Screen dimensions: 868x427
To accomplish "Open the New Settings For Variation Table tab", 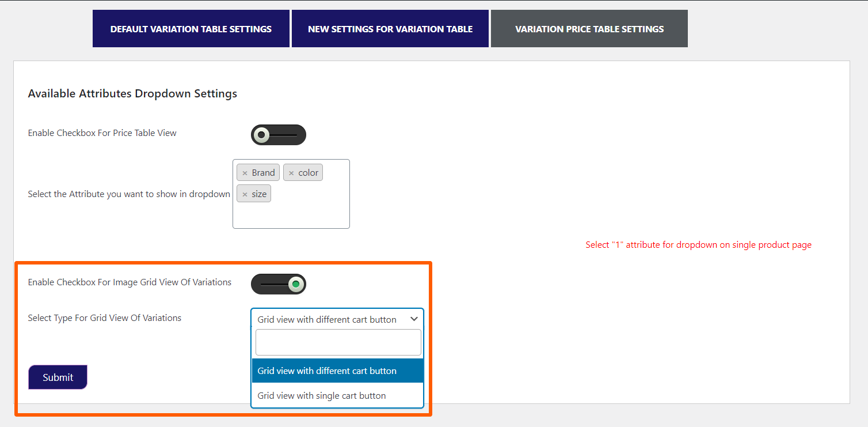I will pos(390,28).
